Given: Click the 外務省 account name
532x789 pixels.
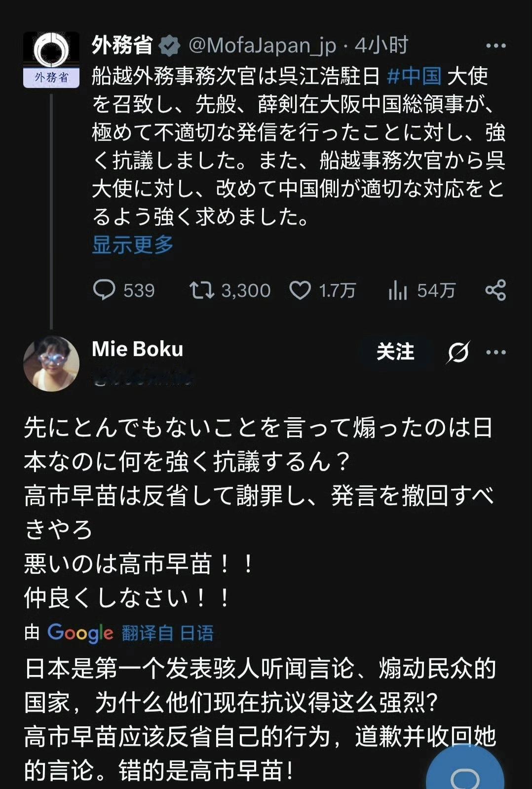Looking at the screenshot, I should 122,45.
